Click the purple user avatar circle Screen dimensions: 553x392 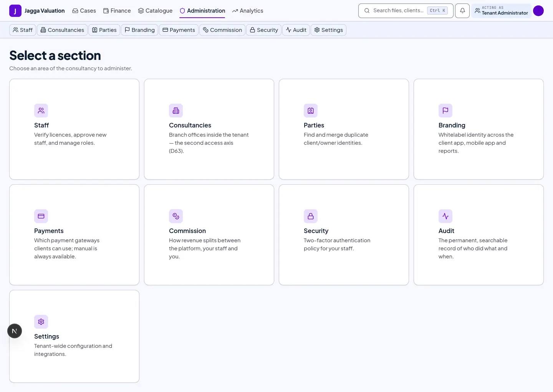[538, 11]
